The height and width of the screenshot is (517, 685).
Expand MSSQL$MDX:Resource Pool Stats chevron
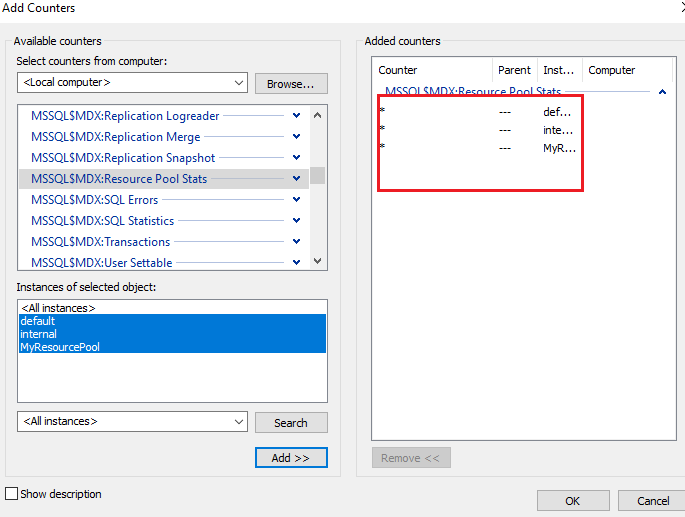click(x=296, y=178)
